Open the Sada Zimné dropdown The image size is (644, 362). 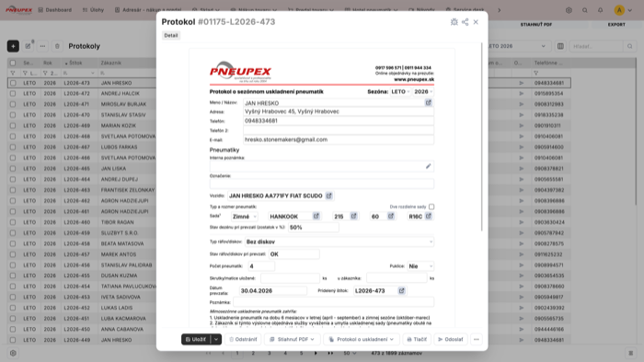click(245, 216)
